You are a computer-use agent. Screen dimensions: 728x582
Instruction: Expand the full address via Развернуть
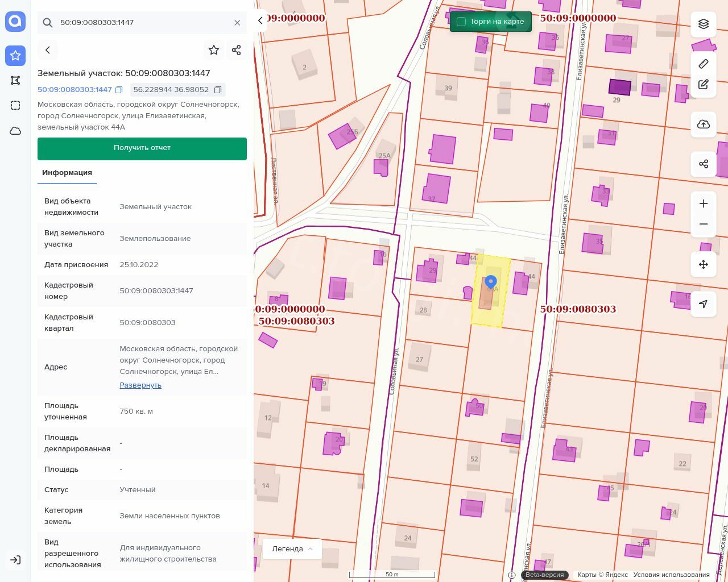pyautogui.click(x=140, y=385)
